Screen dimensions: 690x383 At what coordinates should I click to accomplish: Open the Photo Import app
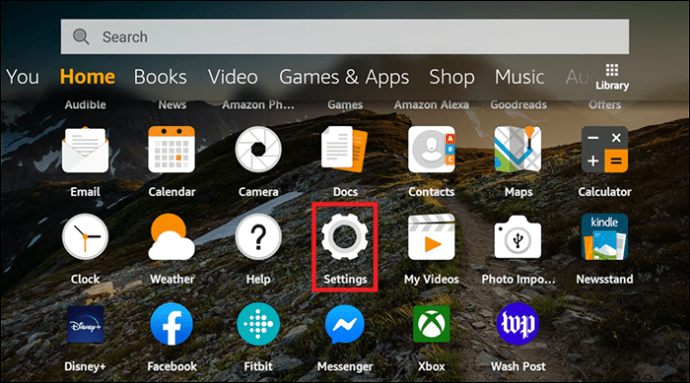point(518,237)
